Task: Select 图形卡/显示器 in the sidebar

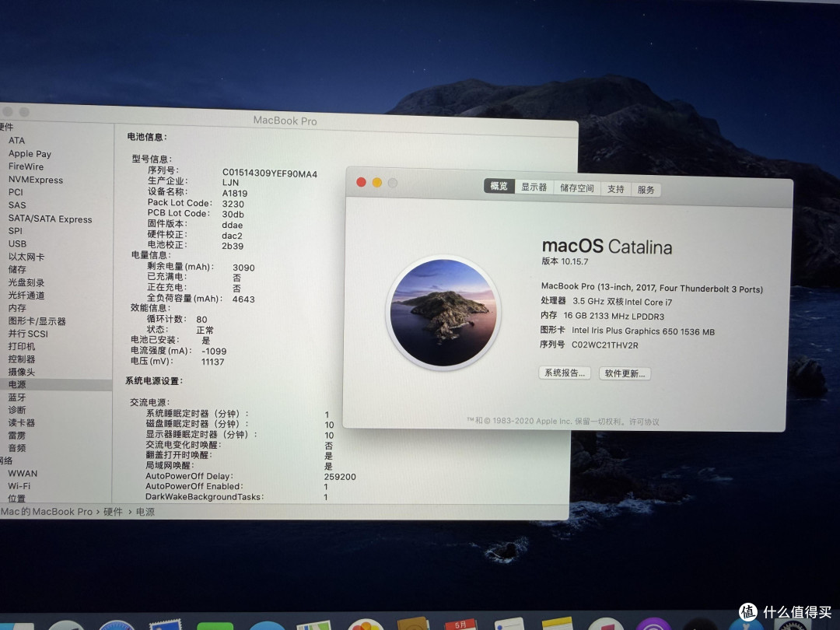Action: (x=37, y=321)
